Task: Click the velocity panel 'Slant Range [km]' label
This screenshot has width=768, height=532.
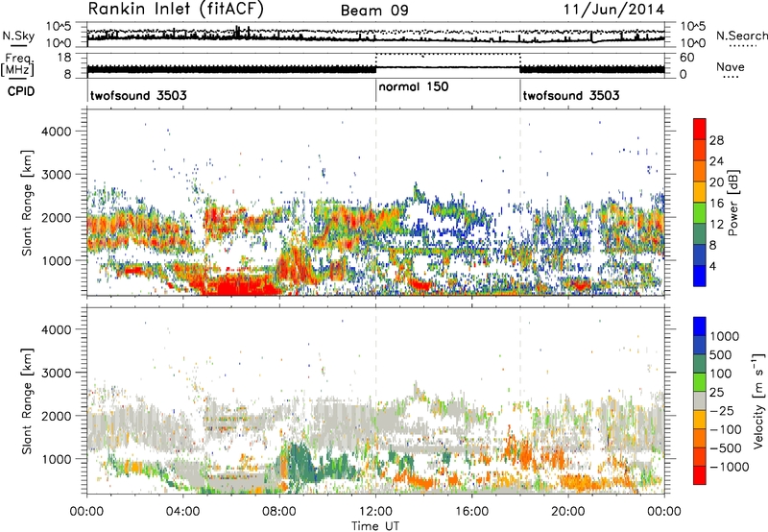Action: pos(27,401)
